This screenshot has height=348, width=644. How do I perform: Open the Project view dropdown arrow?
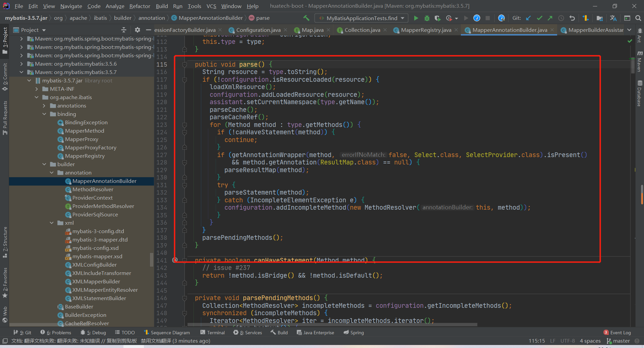click(44, 30)
